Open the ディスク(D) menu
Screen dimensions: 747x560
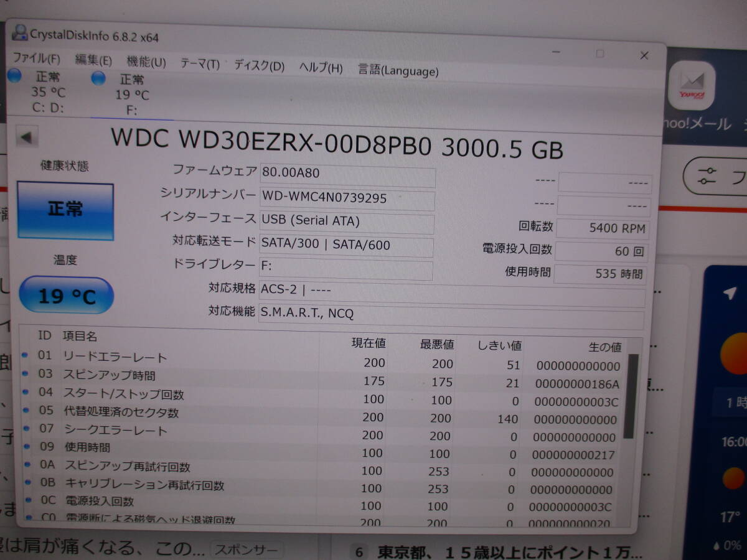[x=259, y=66]
